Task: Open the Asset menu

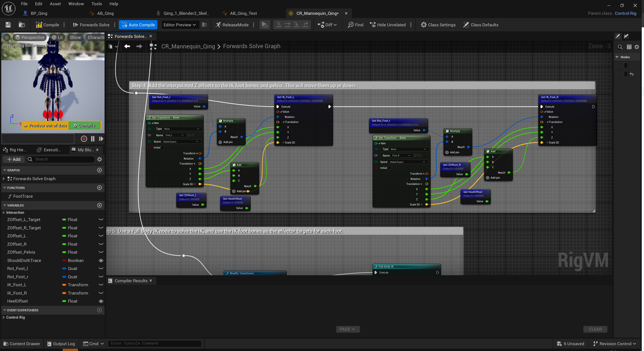Action: (x=55, y=4)
